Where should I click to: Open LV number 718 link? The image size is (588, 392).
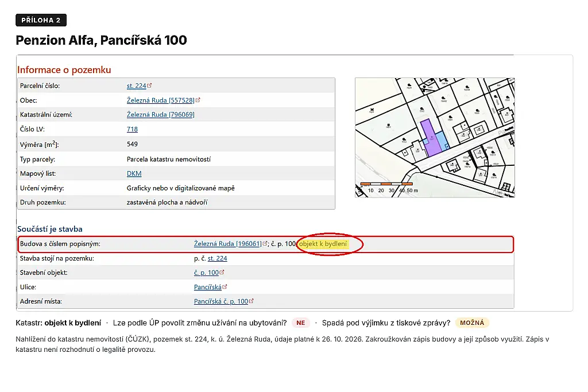tap(132, 129)
